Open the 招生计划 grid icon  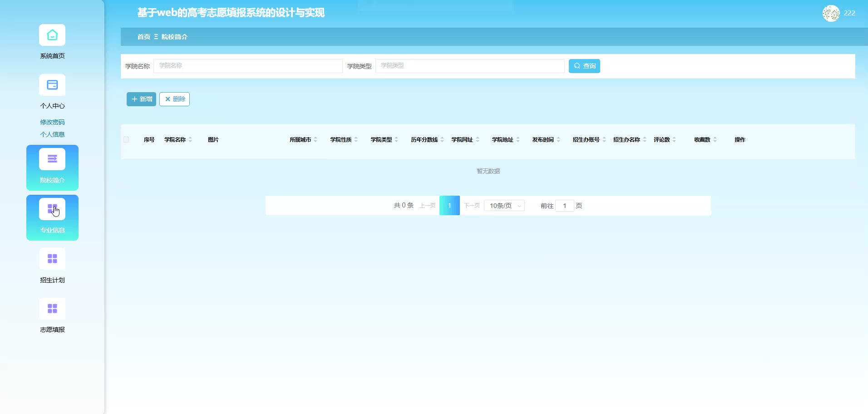click(x=52, y=259)
